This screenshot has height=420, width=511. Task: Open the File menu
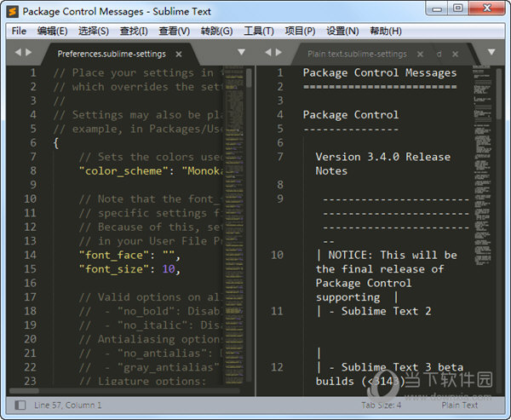tap(19, 31)
